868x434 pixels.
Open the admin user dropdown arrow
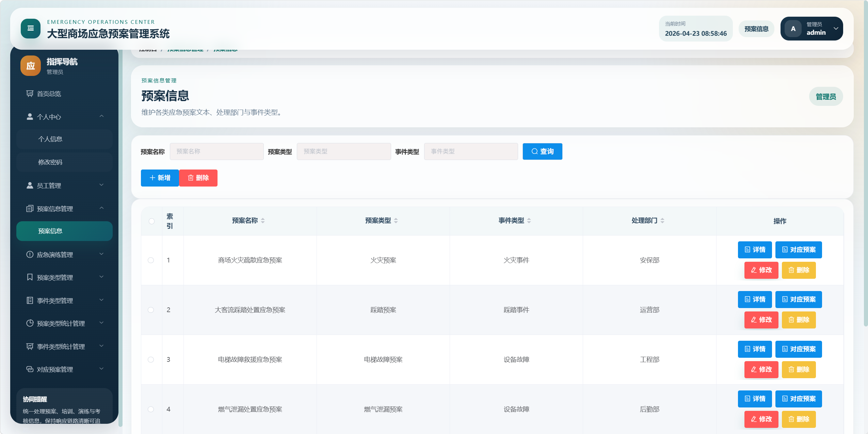(x=836, y=29)
